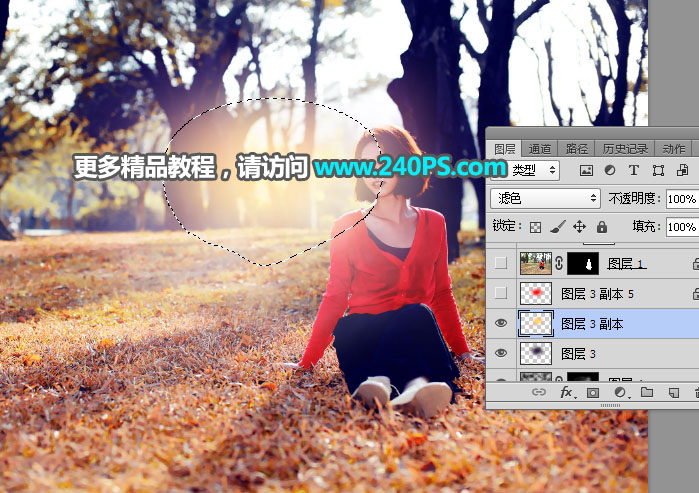Screen dimensions: 699x493
Task: Select layer name 图层 3
Action: click(579, 353)
